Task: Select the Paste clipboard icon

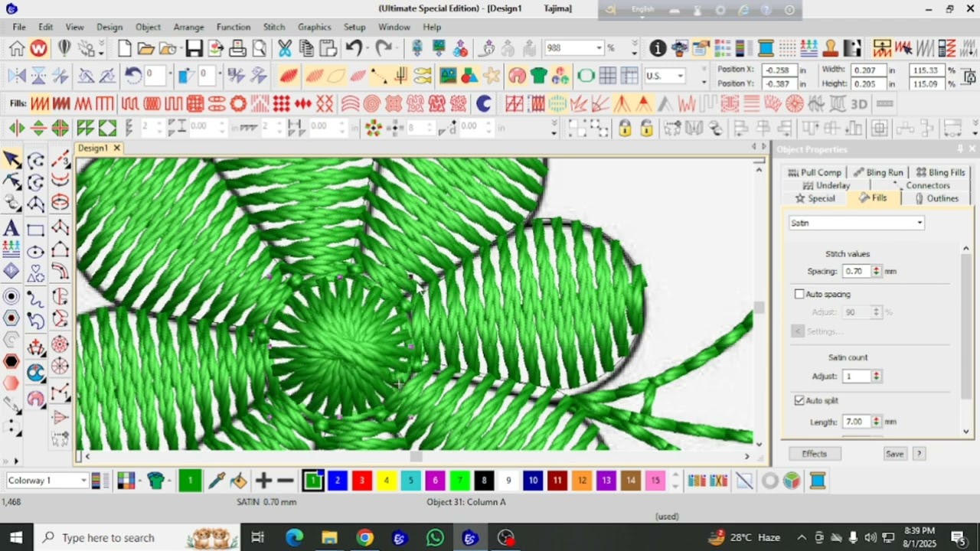Action: coord(328,49)
